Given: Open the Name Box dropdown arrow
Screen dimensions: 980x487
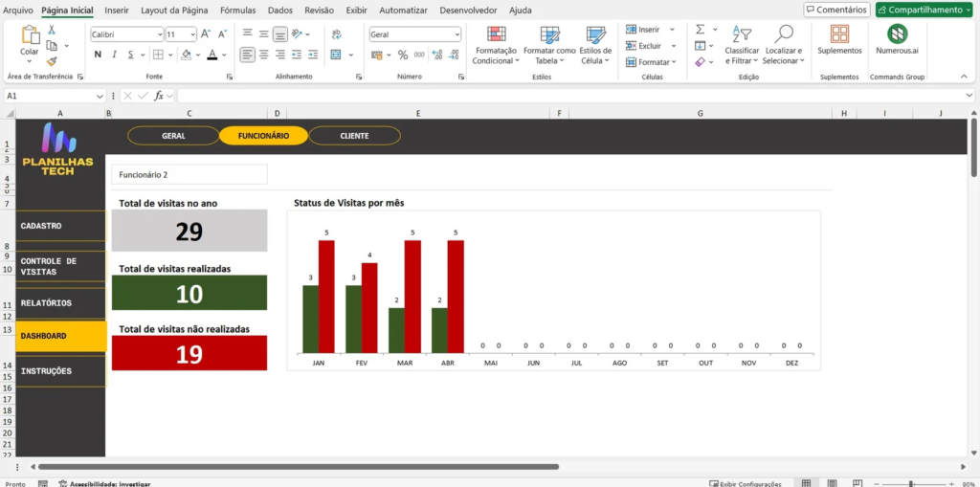Looking at the screenshot, I should click(100, 96).
